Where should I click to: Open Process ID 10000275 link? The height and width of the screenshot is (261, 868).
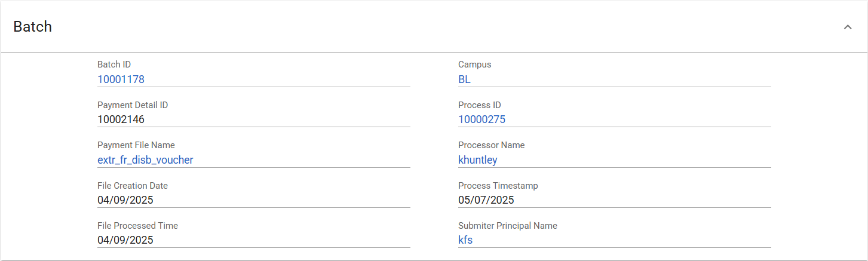pyautogui.click(x=481, y=119)
